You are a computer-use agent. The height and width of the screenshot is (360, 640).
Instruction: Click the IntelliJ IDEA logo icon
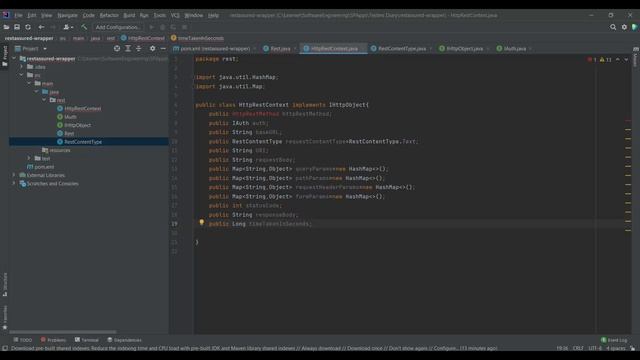[x=6, y=15]
